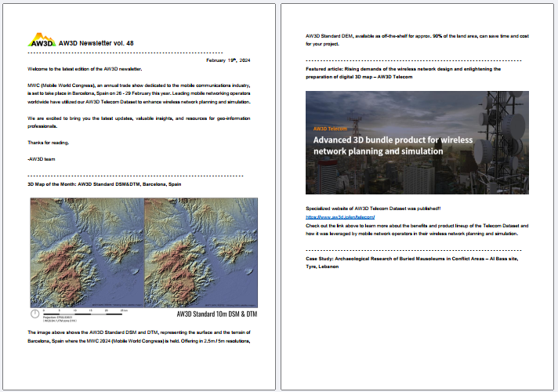558x392 pixels.
Task: Select the 'AW3D Newsletter vol. 48' title
Action: (x=96, y=43)
